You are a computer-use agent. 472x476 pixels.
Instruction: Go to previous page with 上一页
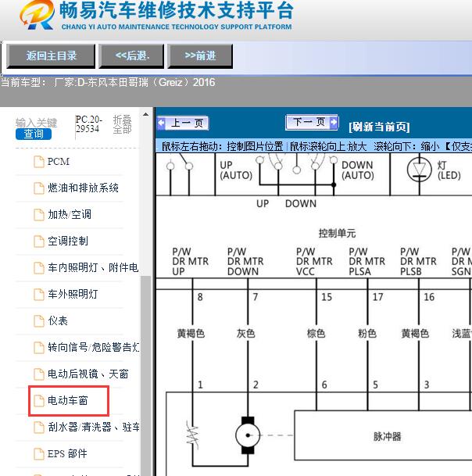pyautogui.click(x=183, y=123)
